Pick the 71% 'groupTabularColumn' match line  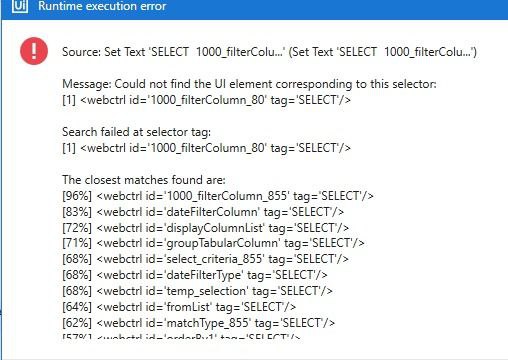pos(213,243)
